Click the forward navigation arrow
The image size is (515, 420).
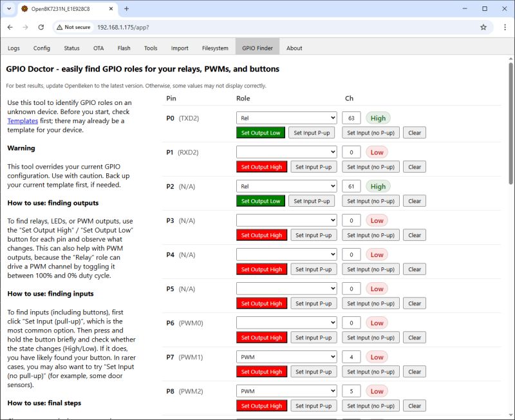tap(25, 28)
